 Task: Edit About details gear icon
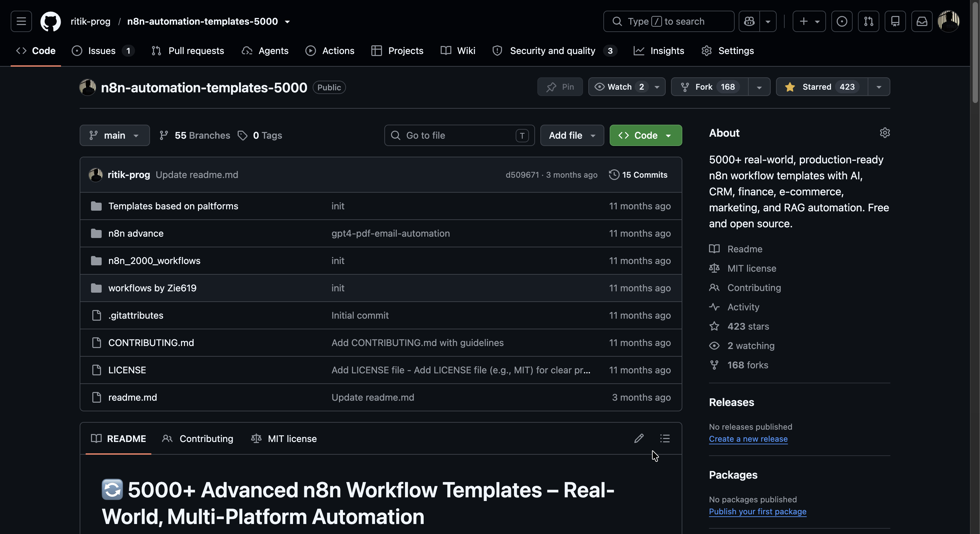[x=885, y=133]
